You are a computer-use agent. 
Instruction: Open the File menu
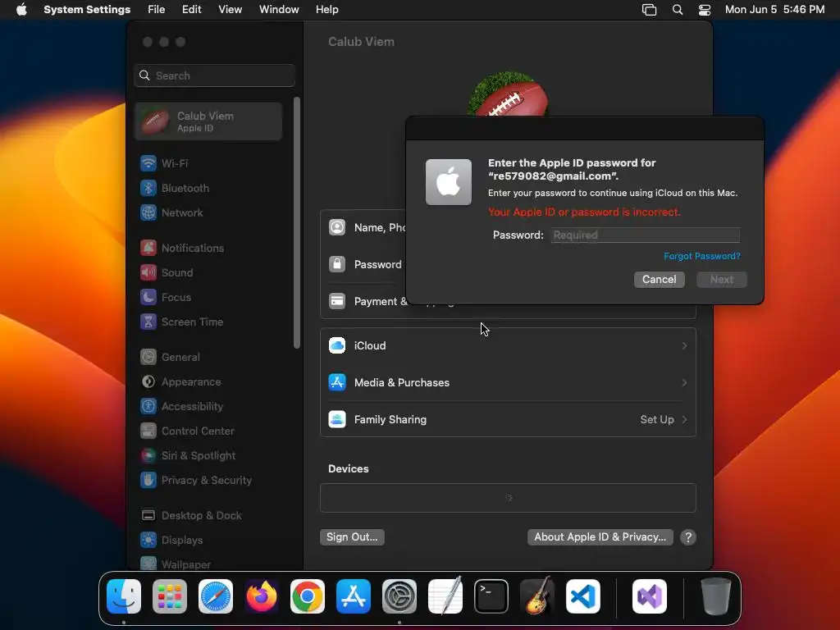pos(157,10)
